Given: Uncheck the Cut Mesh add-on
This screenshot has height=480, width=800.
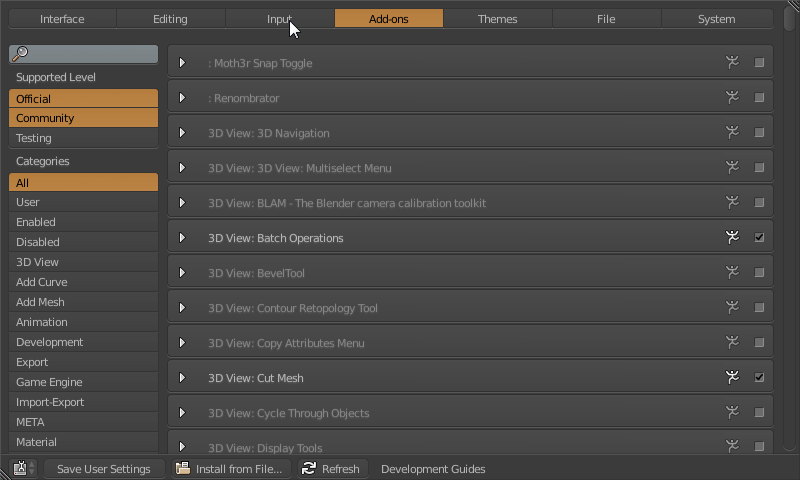Looking at the screenshot, I should click(759, 378).
